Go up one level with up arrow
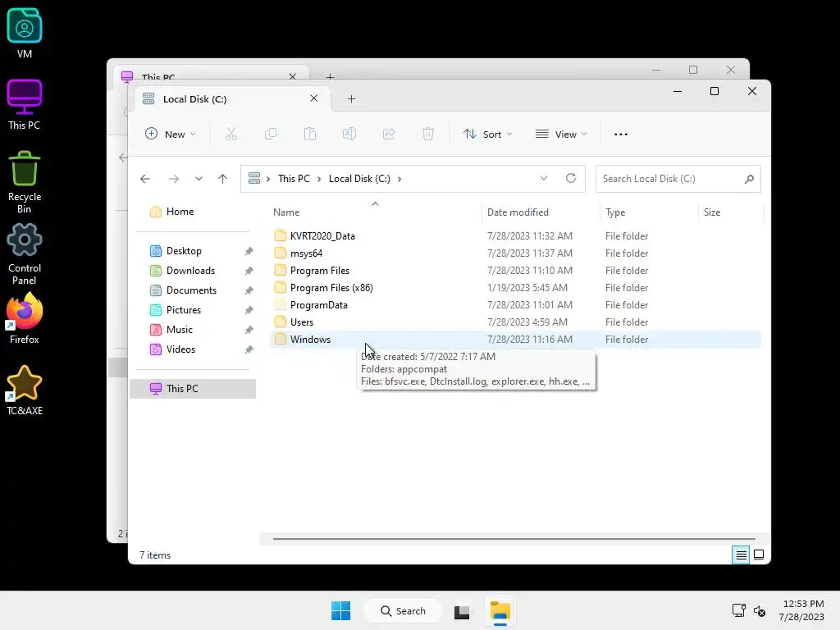The image size is (840, 630). point(223,179)
